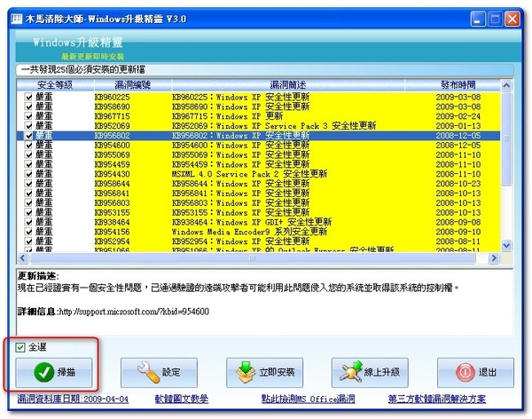
Task: Select the KB956803 number cell
Action: pos(112,203)
